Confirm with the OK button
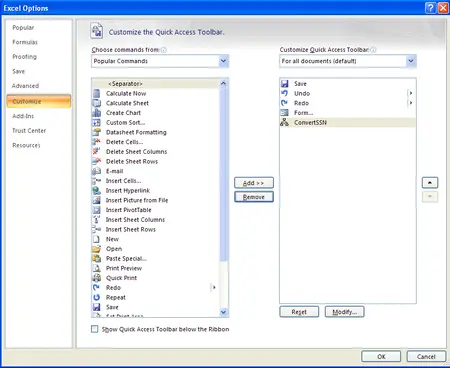 point(381,356)
